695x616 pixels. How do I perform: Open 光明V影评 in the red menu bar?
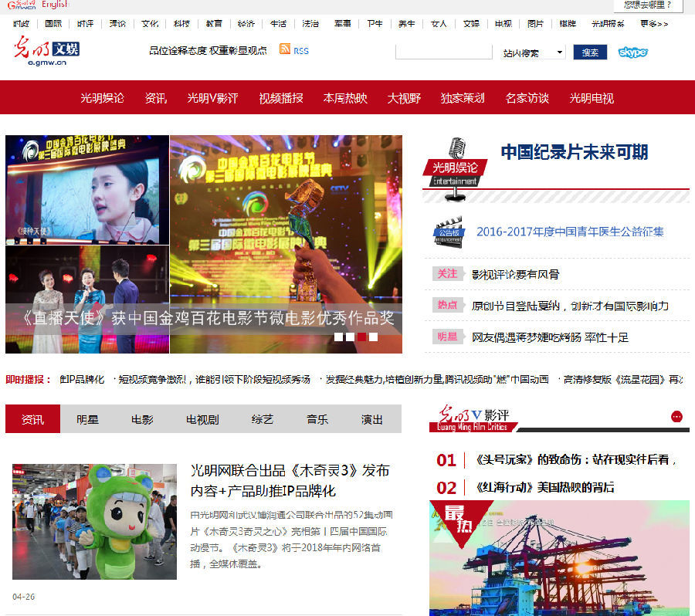[x=213, y=98]
